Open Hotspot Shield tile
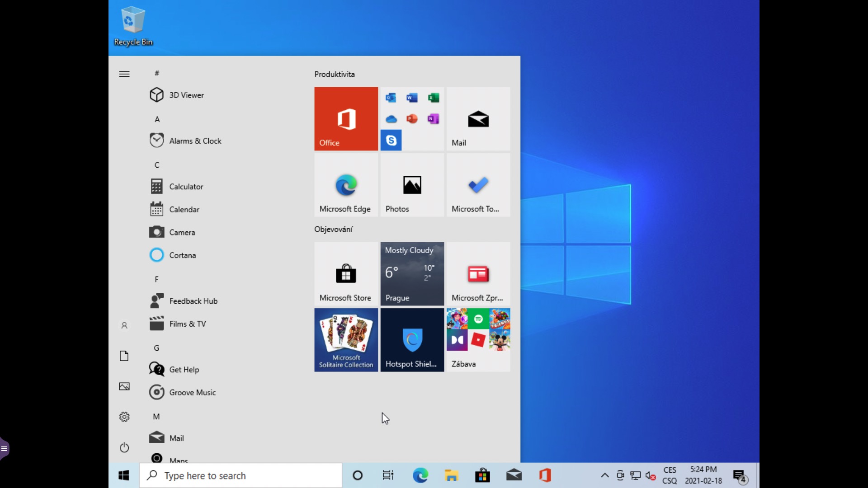 pos(412,340)
